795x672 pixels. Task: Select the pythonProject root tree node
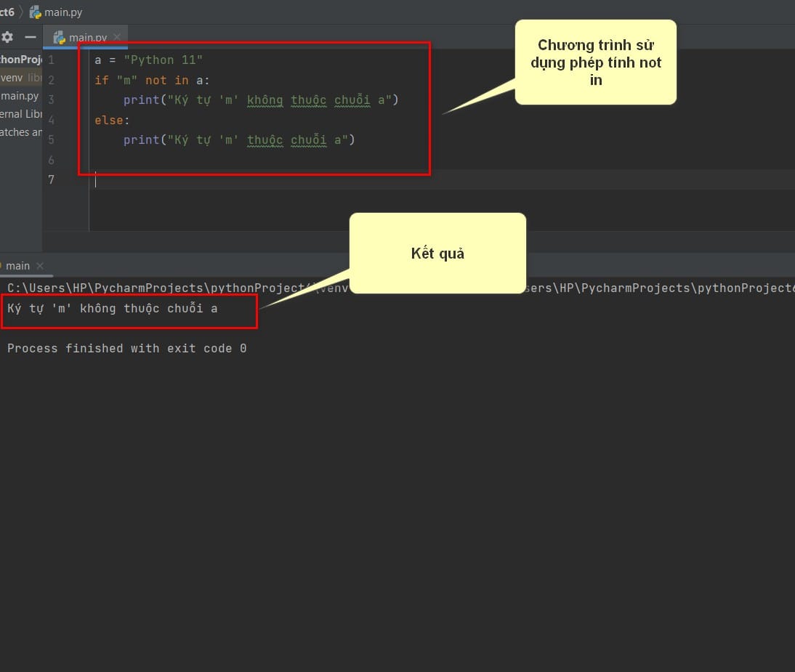tap(20, 60)
